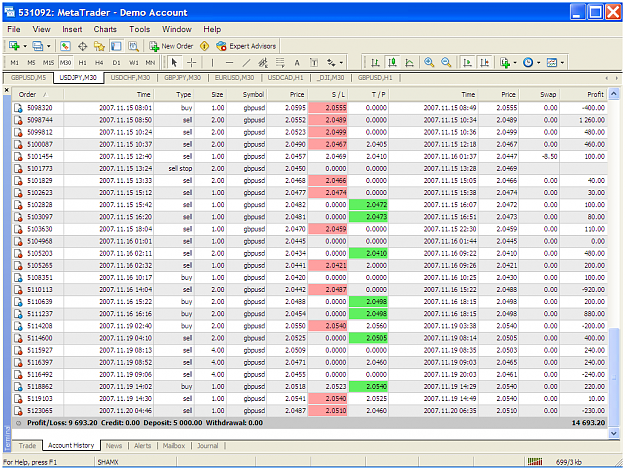The width and height of the screenshot is (625, 470).
Task: Toggle the Navigator folder-star icon
Action: pos(99,46)
